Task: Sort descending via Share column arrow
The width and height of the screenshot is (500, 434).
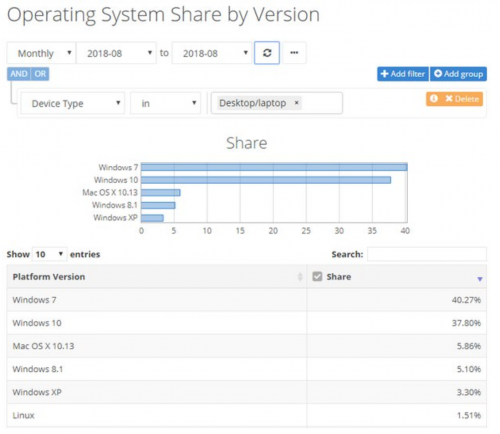Action: [x=480, y=279]
